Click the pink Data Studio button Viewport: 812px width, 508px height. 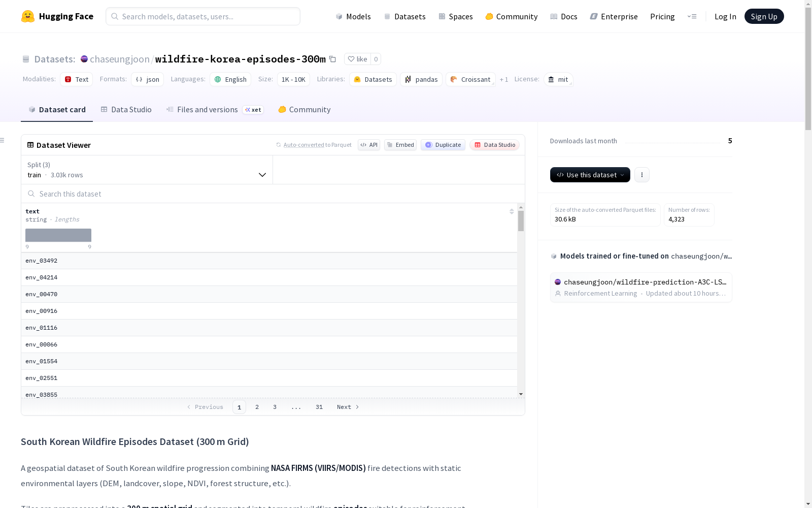495,145
